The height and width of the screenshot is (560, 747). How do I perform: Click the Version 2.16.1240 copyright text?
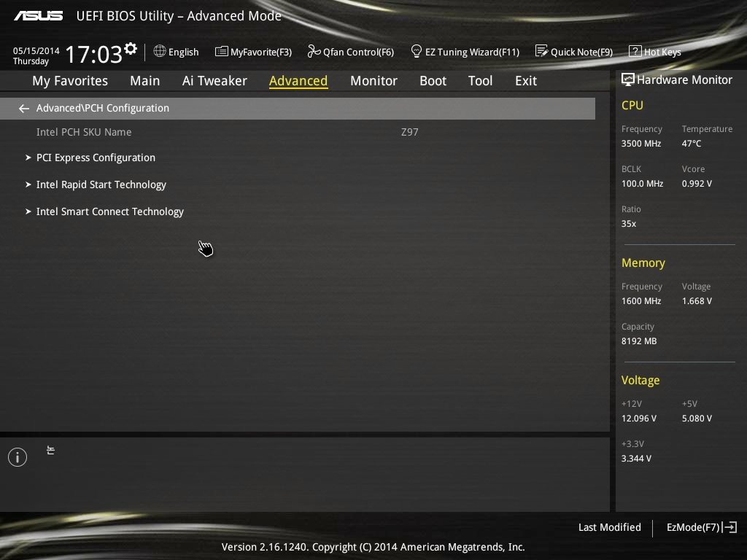pos(373,547)
